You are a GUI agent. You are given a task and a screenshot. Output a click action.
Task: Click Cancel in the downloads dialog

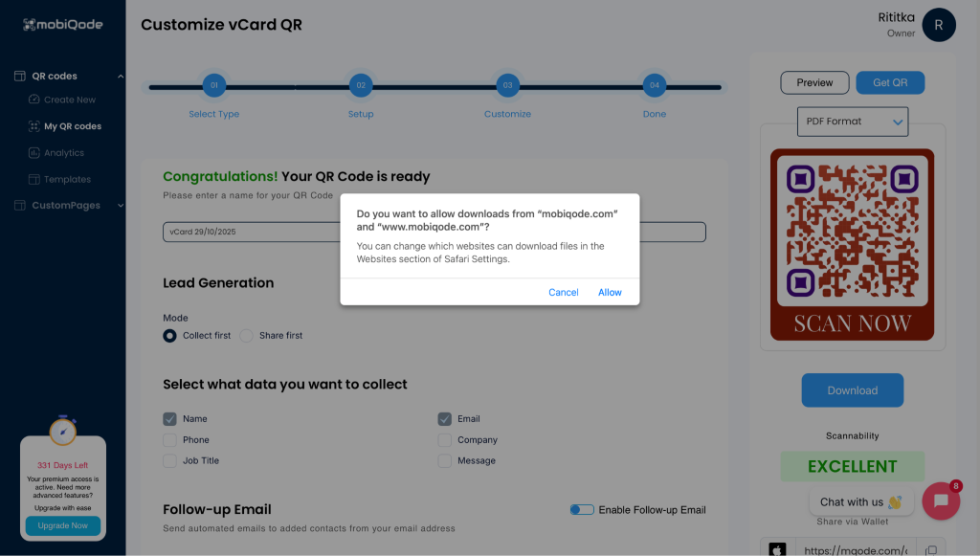tap(563, 292)
